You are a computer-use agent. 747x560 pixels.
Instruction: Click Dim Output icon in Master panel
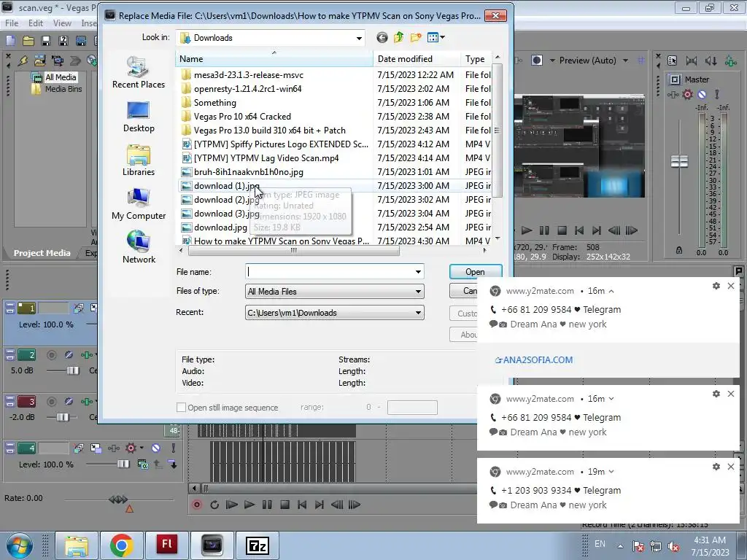click(x=711, y=61)
